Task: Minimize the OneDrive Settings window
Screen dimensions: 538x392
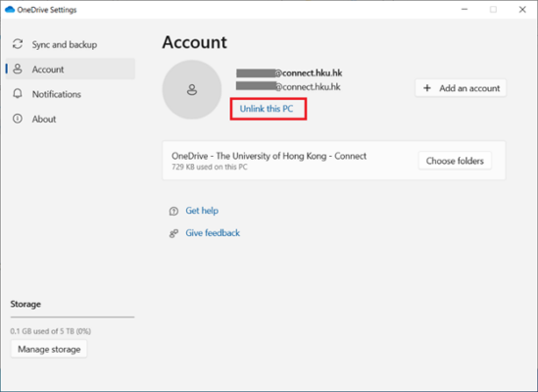Action: 465,10
